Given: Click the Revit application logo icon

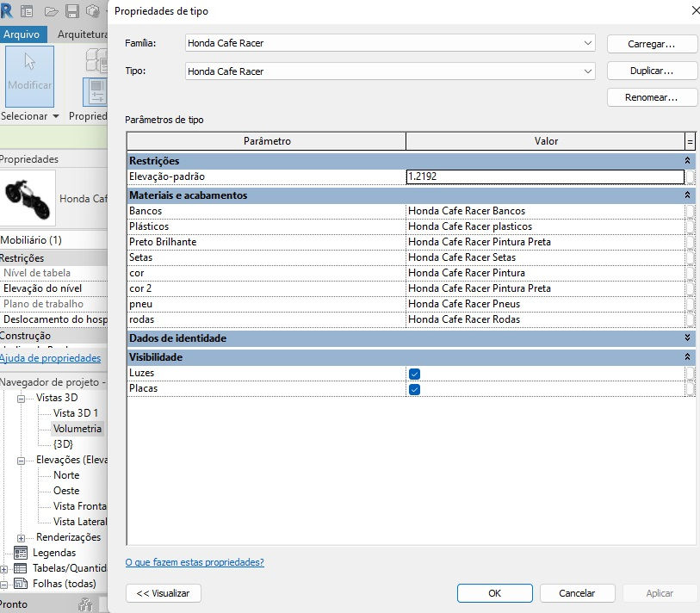Looking at the screenshot, I should (6, 11).
